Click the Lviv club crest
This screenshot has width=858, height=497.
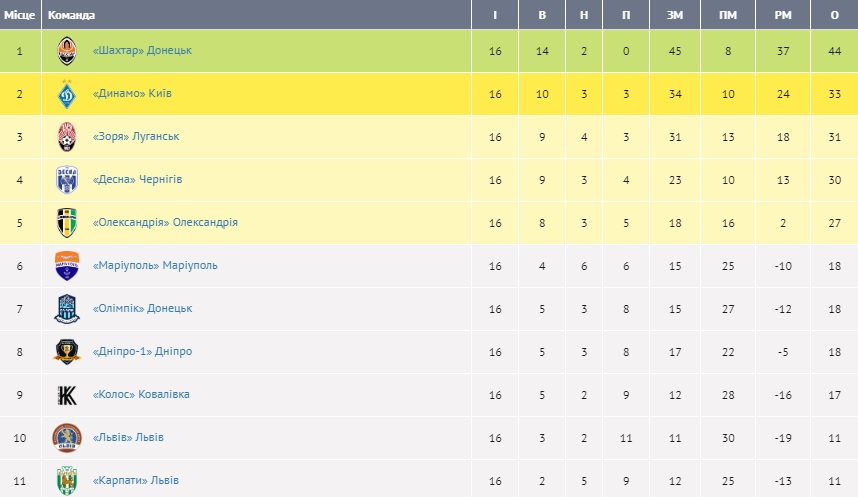pos(67,438)
